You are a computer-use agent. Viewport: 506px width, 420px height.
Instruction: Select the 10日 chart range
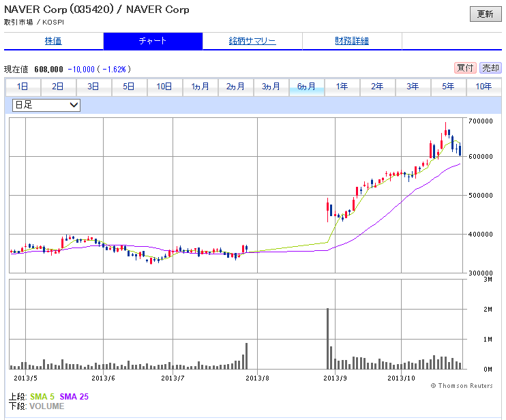pyautogui.click(x=164, y=87)
